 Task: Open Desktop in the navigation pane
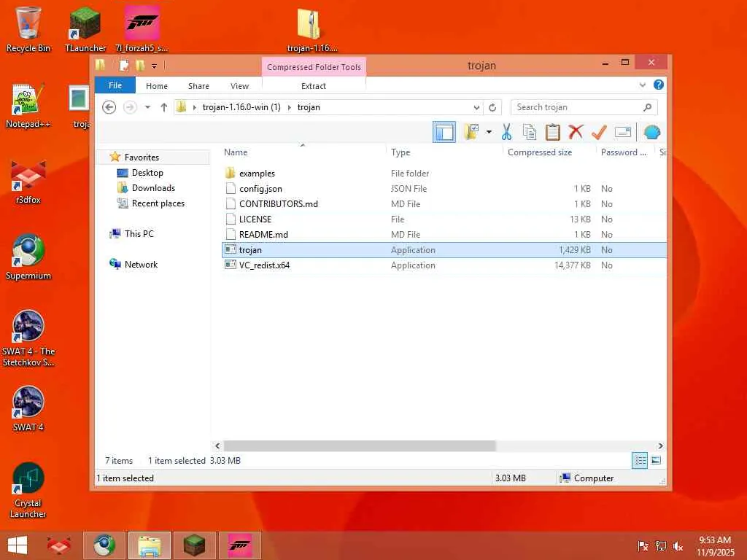[x=147, y=173]
